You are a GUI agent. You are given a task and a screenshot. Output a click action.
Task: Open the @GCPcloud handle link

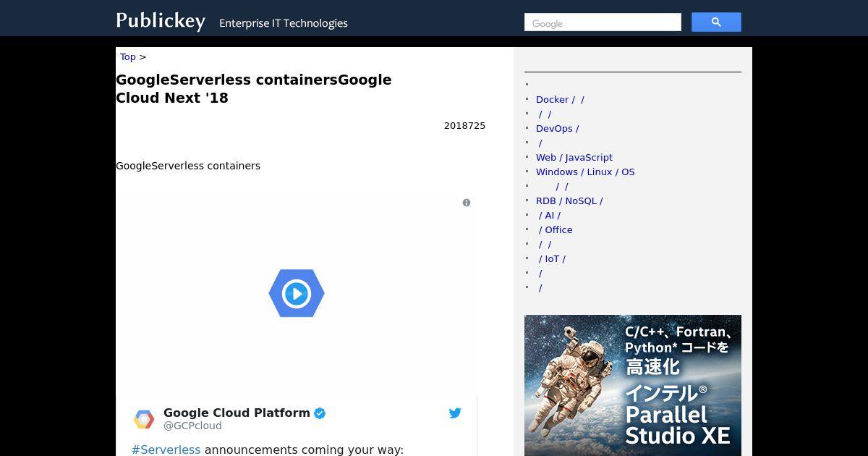click(x=192, y=426)
